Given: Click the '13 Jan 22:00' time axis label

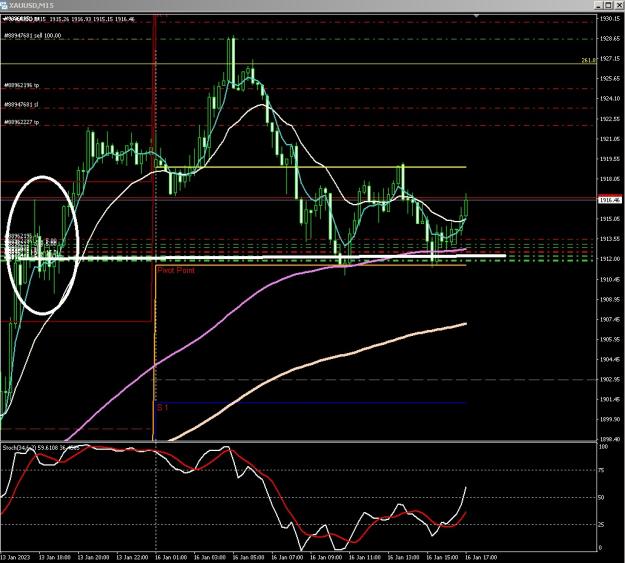Looking at the screenshot, I should coord(132,557).
